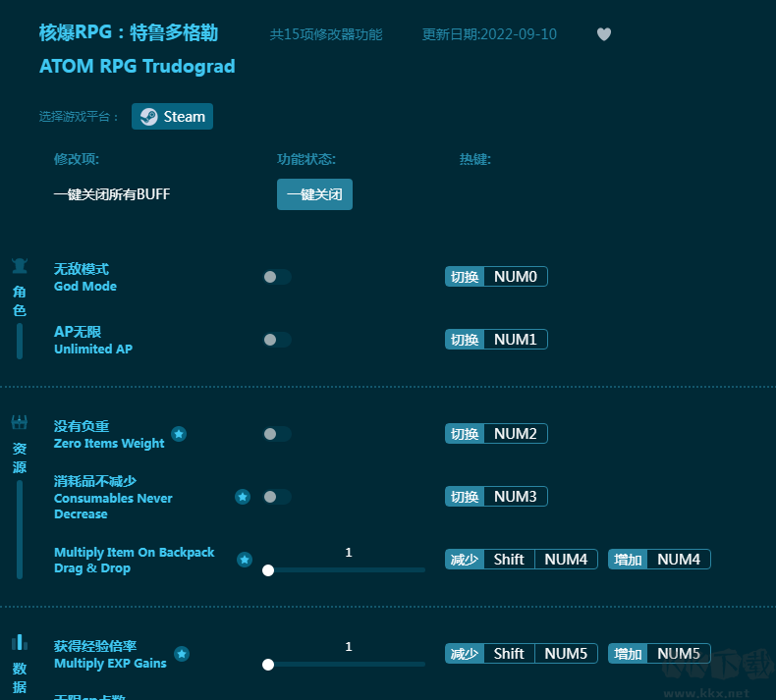The width and height of the screenshot is (776, 700).
Task: Click the 数据 section label
Action: pyautogui.click(x=20, y=677)
